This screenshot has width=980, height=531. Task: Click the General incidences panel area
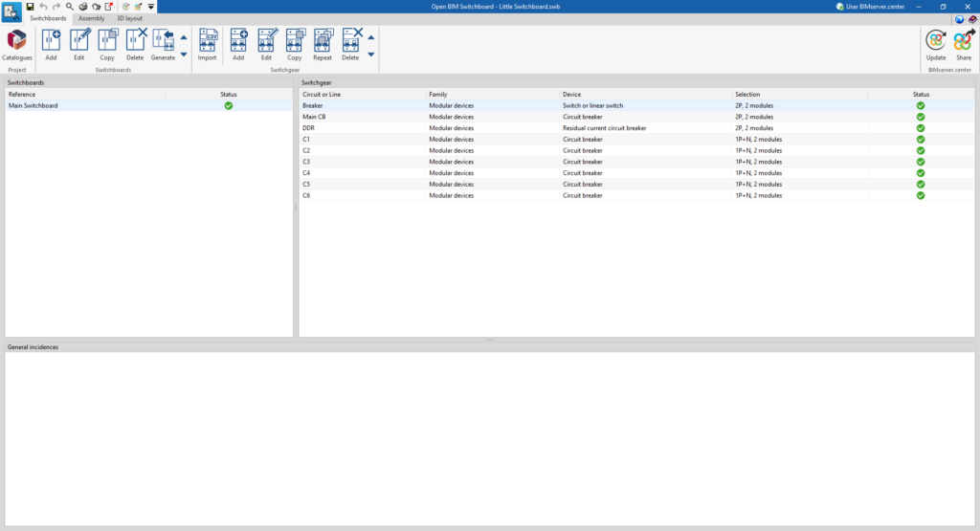[x=490, y=439]
